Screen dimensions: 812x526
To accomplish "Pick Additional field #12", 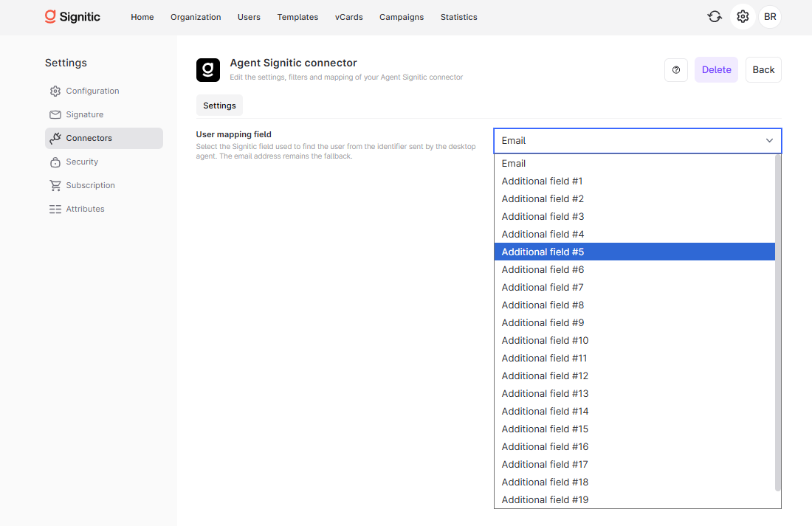I will pos(634,376).
